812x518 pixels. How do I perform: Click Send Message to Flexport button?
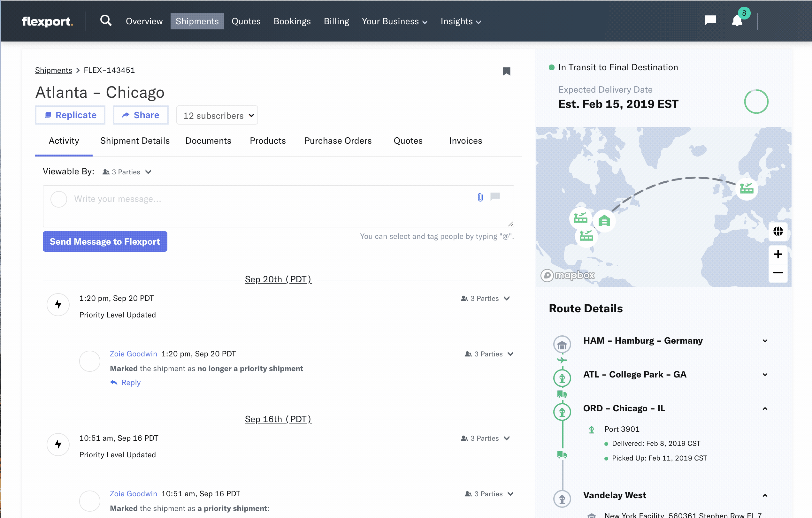(x=105, y=241)
